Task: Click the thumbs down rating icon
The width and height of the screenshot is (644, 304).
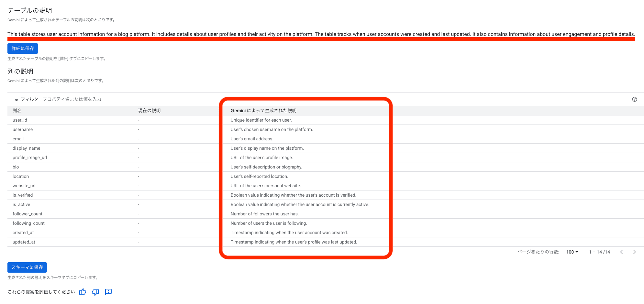Action: coord(95,292)
